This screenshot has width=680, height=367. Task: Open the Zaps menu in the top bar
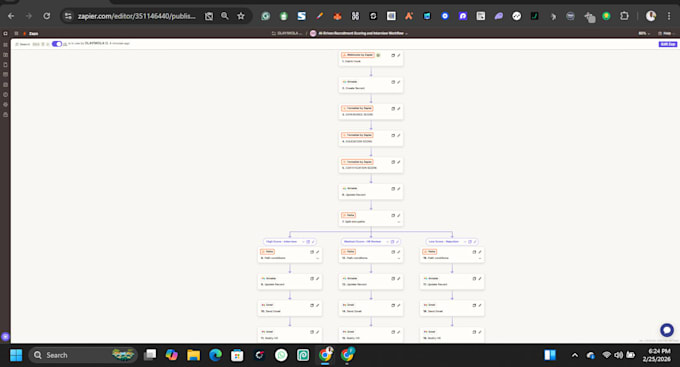click(x=31, y=33)
